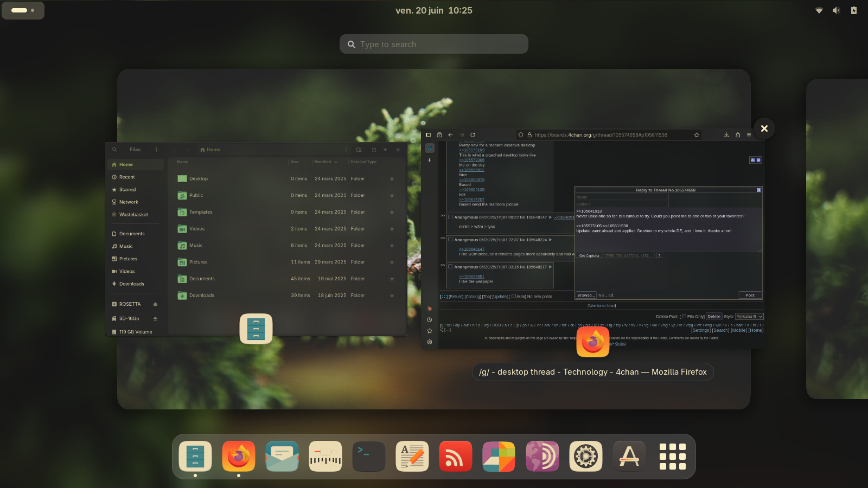The image size is (868, 488).
Task: Star the Music folder row
Action: click(392, 246)
